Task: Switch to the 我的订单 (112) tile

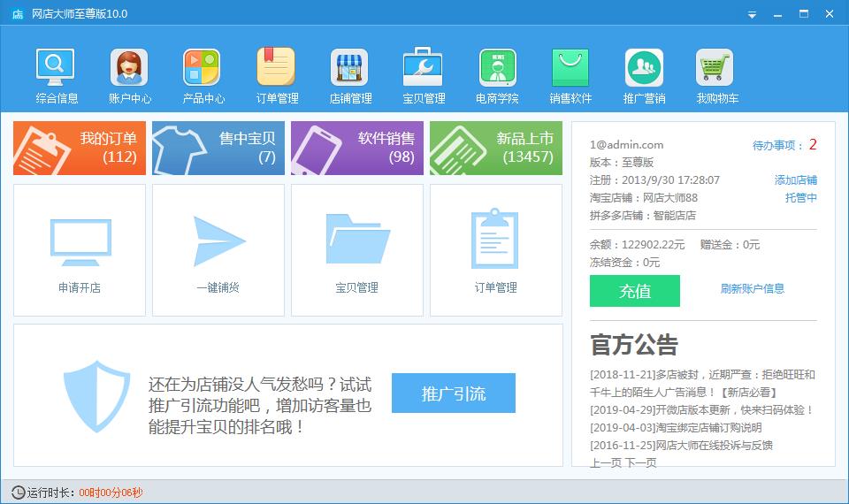Action: pos(80,148)
